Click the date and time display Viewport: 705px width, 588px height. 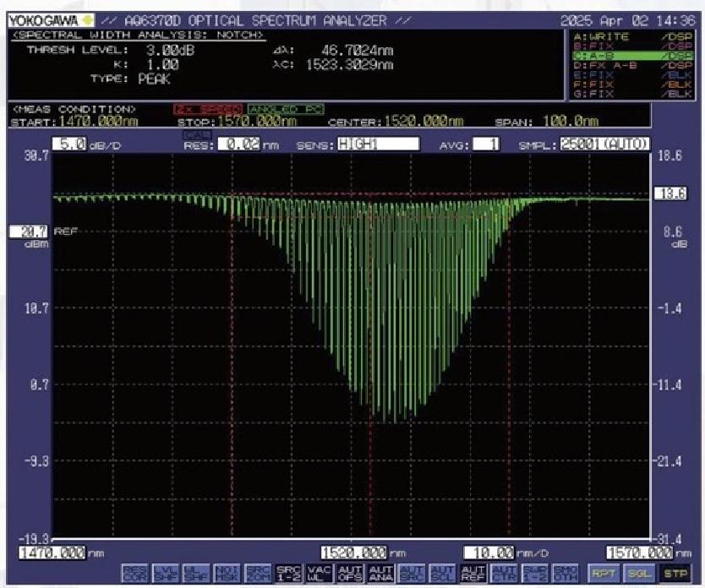pyautogui.click(x=627, y=20)
